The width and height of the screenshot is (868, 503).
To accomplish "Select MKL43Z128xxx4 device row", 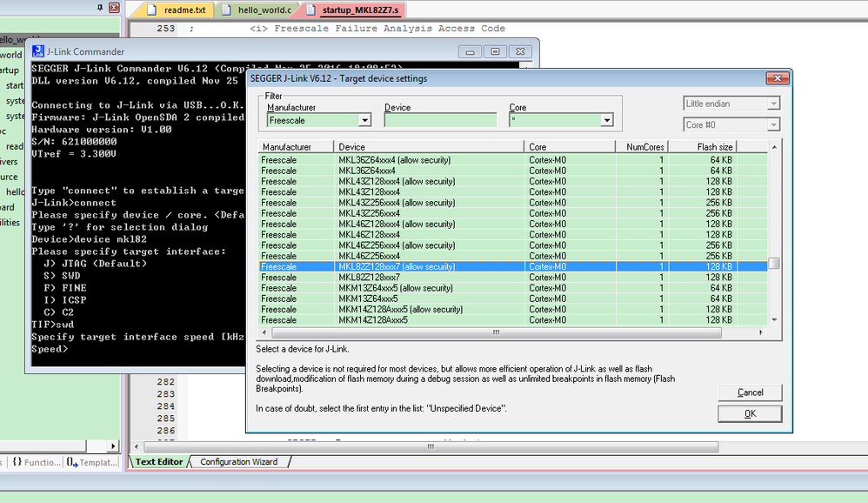I will (x=512, y=192).
